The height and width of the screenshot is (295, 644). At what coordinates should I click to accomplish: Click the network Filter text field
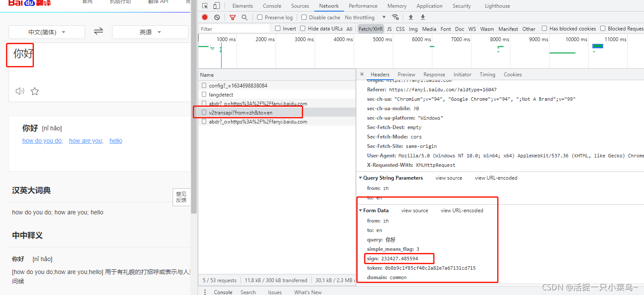[x=234, y=29]
